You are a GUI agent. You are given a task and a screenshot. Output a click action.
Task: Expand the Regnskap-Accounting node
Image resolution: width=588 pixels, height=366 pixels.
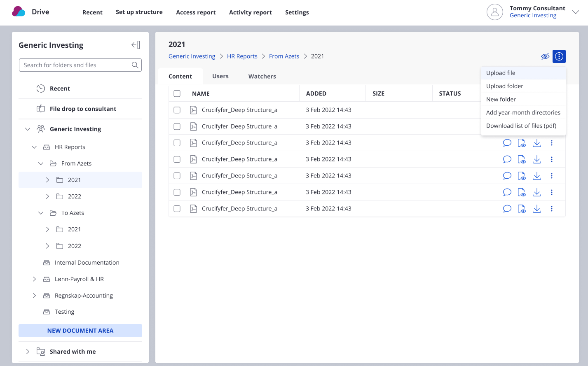point(34,296)
